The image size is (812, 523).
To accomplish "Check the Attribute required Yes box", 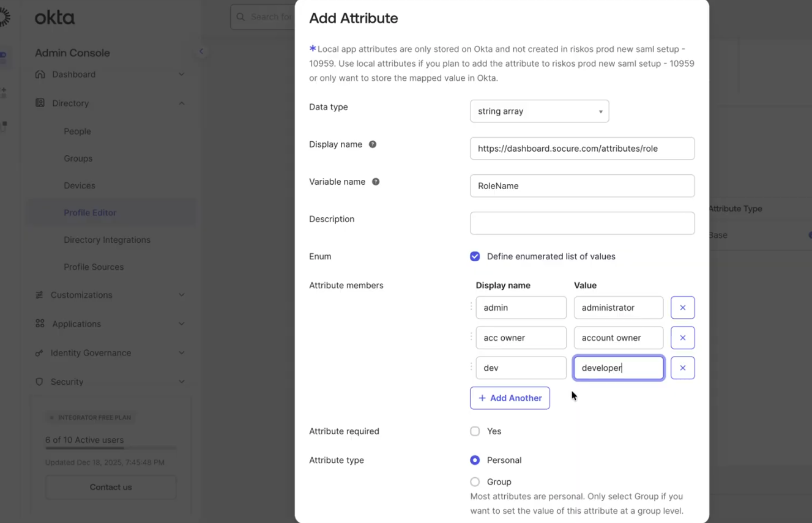I will coord(475,431).
